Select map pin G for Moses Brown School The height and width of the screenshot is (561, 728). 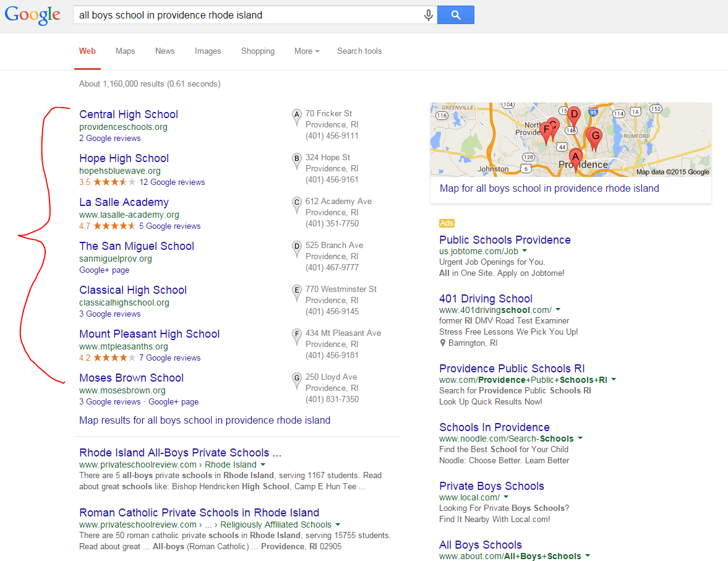297,381
